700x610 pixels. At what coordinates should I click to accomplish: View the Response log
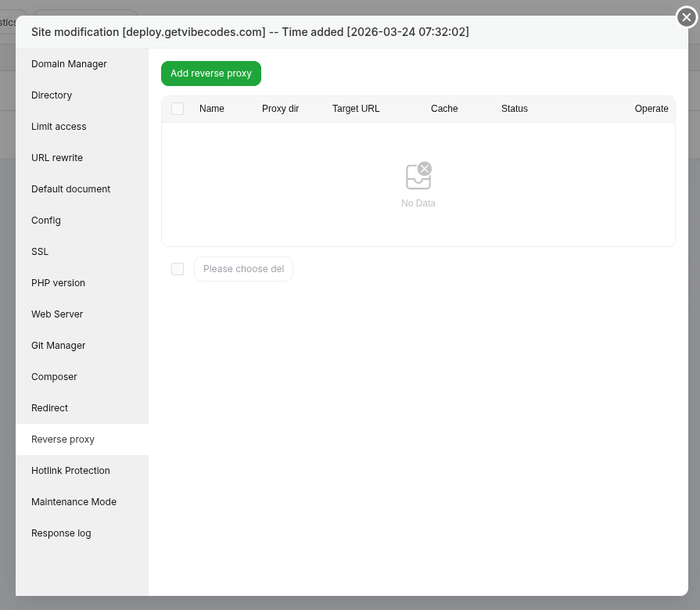pos(61,533)
